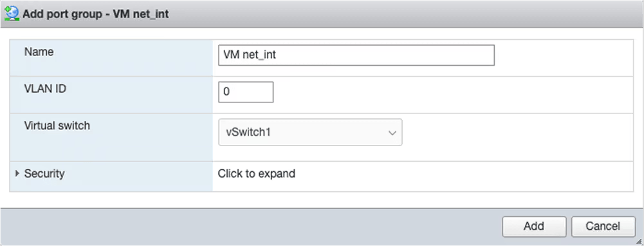Click the Name label

(x=39, y=52)
